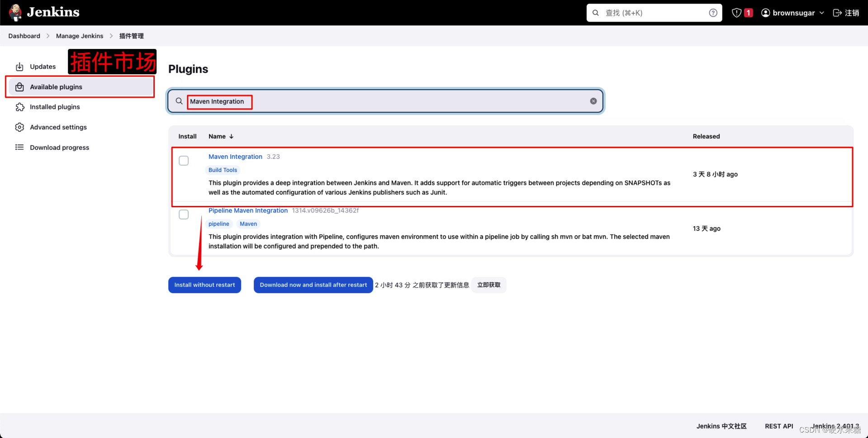Click the Installed plugins puzzle icon
Viewport: 868px width, 438px height.
pyautogui.click(x=19, y=107)
